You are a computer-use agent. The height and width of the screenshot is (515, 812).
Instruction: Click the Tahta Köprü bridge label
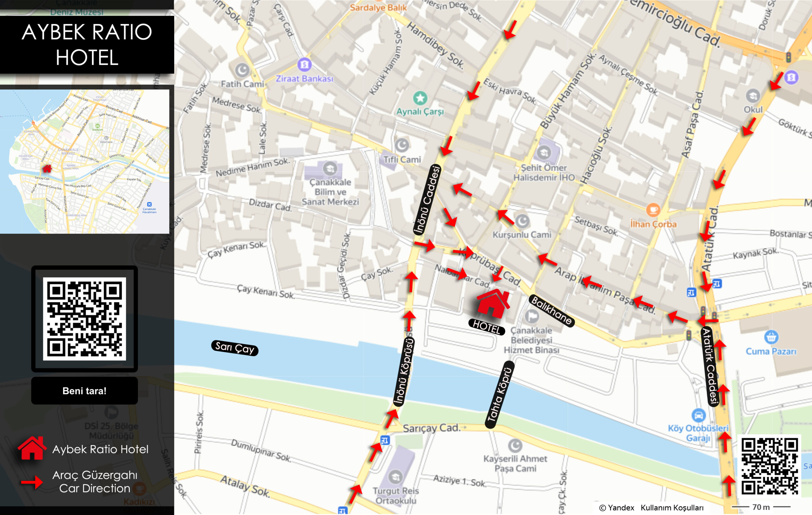(x=500, y=395)
